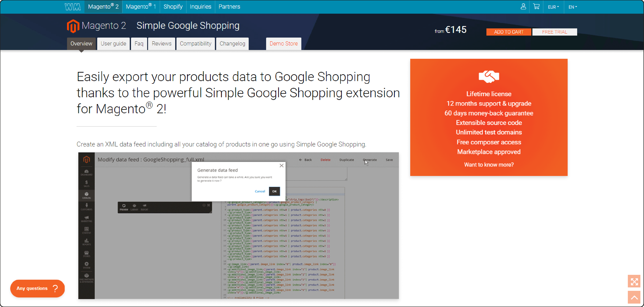Switch to Changelog tab
Screen dimensions: 644x307
pyautogui.click(x=232, y=44)
